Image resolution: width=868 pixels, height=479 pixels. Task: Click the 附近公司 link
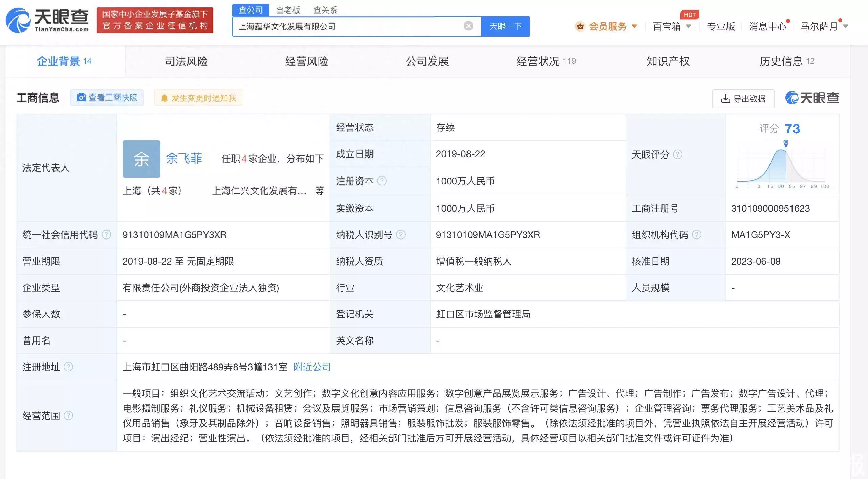click(312, 367)
